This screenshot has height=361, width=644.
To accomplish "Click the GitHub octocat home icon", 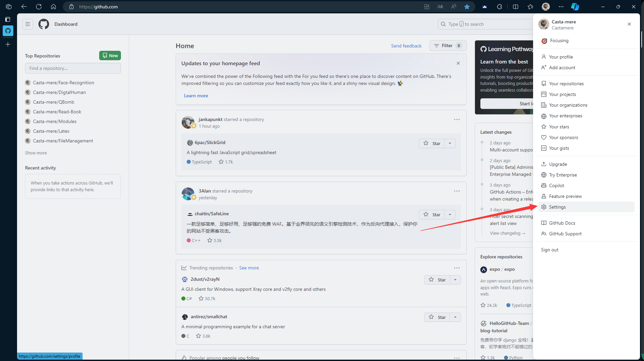I will tap(44, 24).
